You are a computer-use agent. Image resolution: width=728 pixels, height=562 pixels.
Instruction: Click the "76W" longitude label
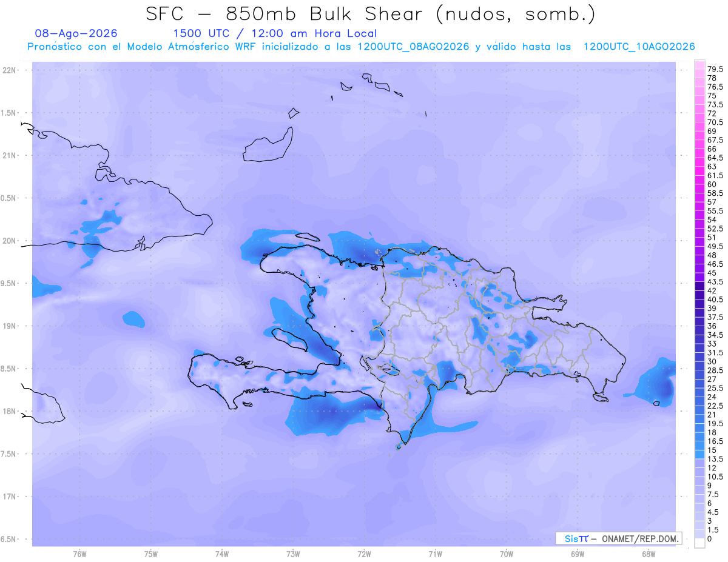click(x=79, y=554)
